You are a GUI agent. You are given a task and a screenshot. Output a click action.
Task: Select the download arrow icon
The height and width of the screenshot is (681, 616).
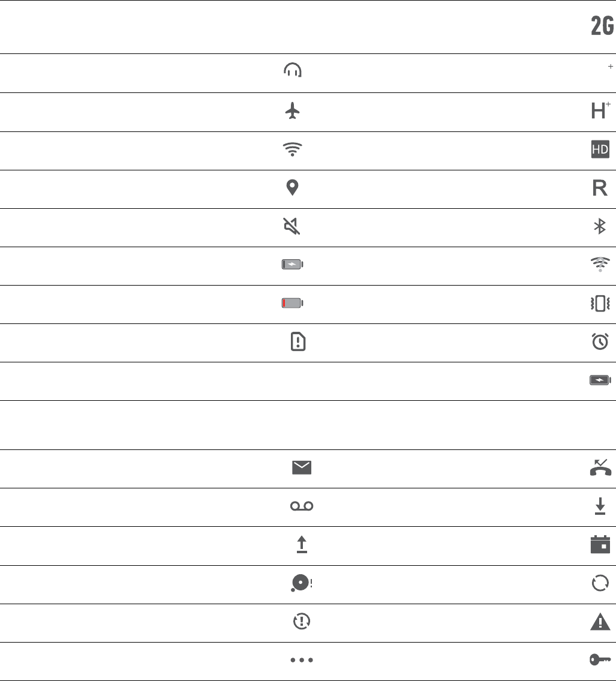click(599, 506)
